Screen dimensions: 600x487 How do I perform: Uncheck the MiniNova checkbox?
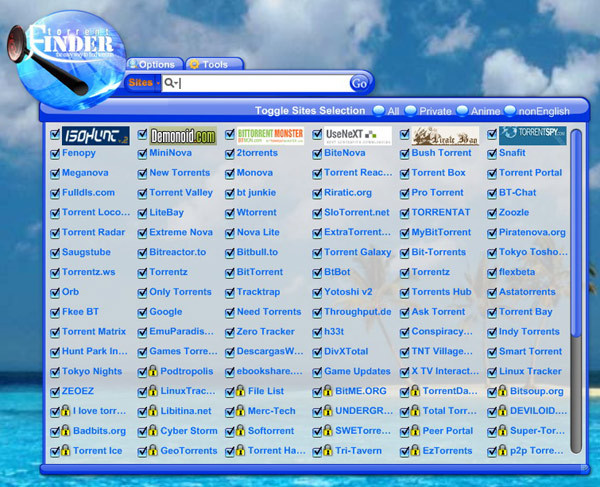click(142, 154)
